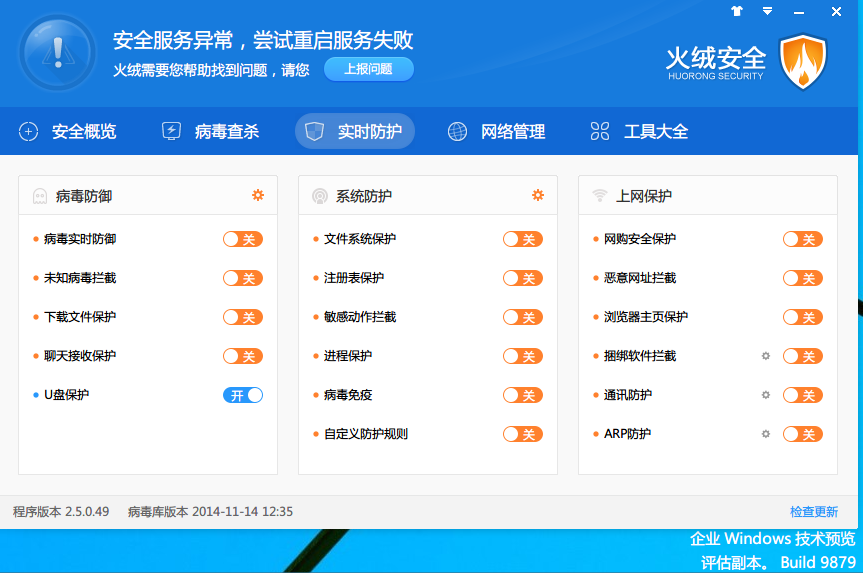Open settings gear for 捆绑软件拦截
The image size is (863, 573).
(x=766, y=356)
